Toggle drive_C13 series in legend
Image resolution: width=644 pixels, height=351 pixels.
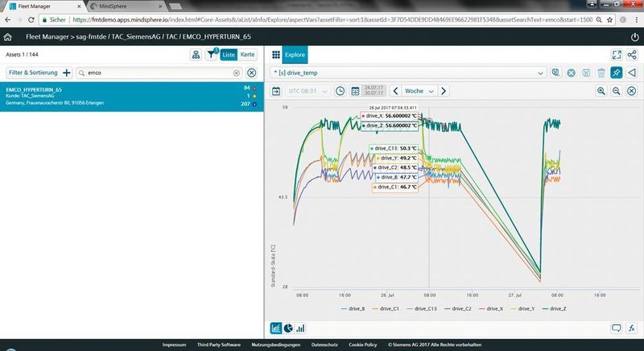[x=421, y=308]
